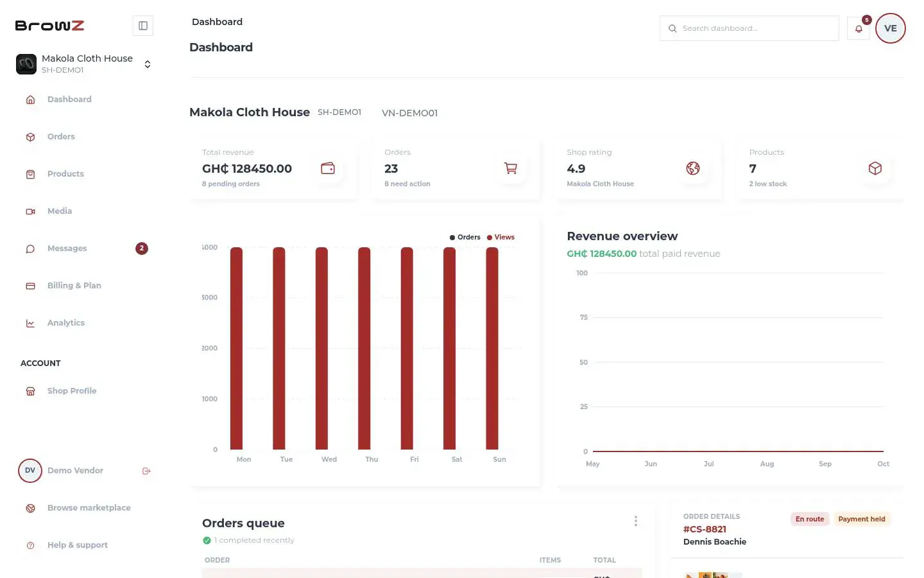Open Help & support link
This screenshot has width=924, height=578.
[x=78, y=545]
